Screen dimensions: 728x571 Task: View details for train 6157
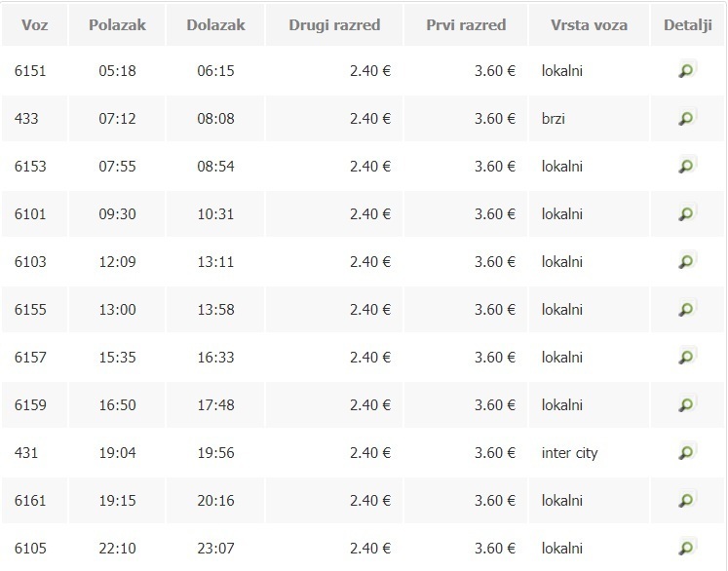coord(687,357)
